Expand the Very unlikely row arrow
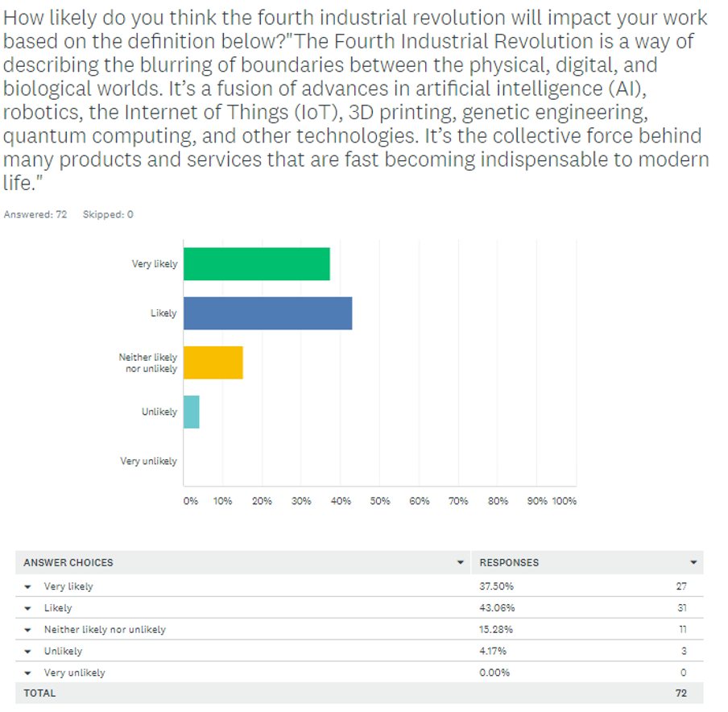This screenshot has height=712, width=728. click(x=28, y=673)
